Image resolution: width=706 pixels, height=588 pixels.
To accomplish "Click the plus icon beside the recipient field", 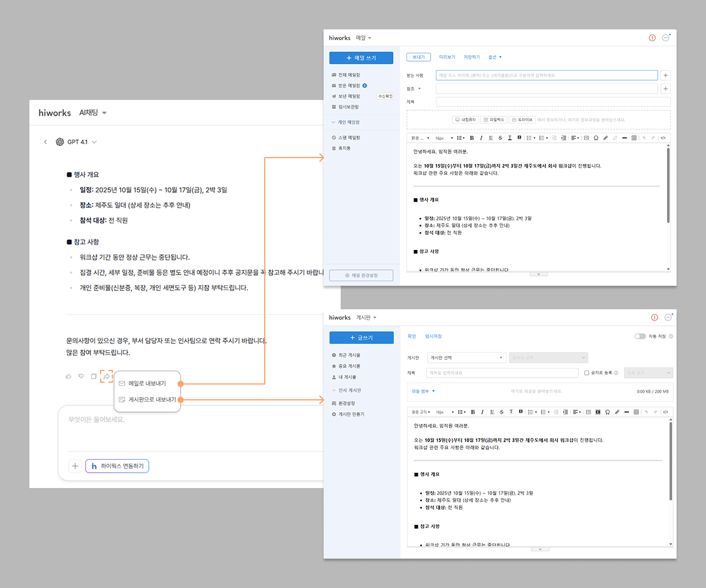I will 665,75.
